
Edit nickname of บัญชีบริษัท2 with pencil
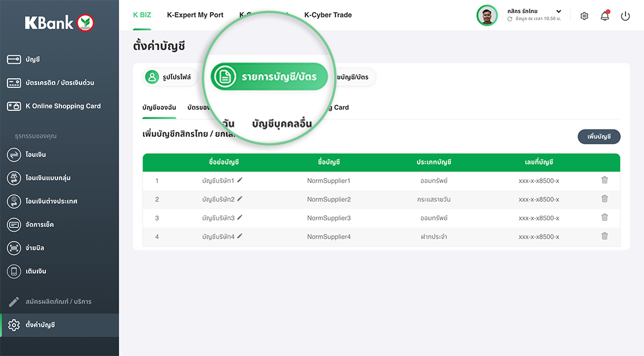pyautogui.click(x=240, y=199)
